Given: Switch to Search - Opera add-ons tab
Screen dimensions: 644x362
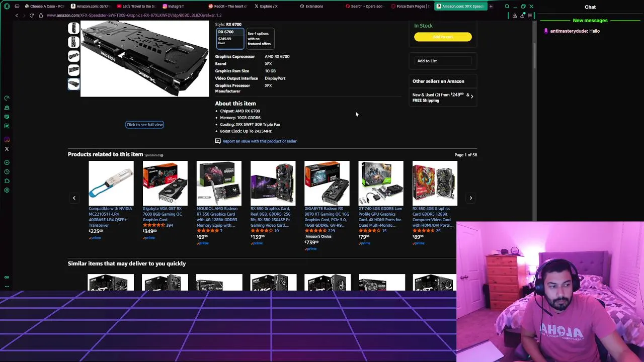Looking at the screenshot, I should point(365,6).
